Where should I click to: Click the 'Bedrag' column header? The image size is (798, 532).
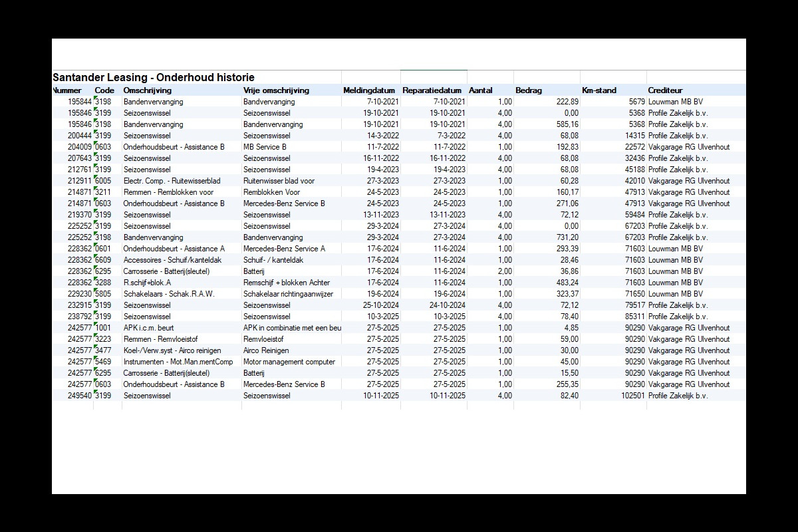pos(528,90)
